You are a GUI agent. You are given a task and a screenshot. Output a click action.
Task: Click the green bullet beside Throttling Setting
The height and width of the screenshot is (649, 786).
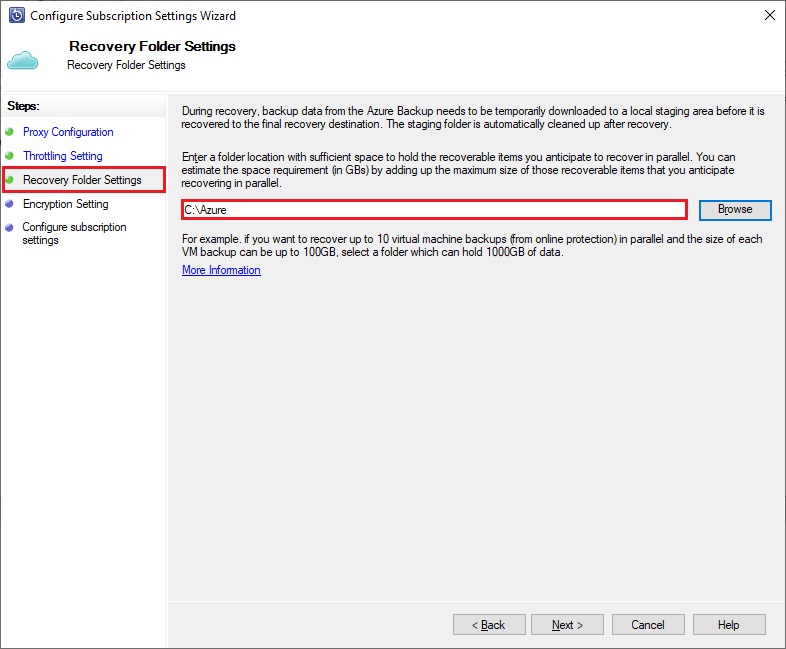pos(9,156)
